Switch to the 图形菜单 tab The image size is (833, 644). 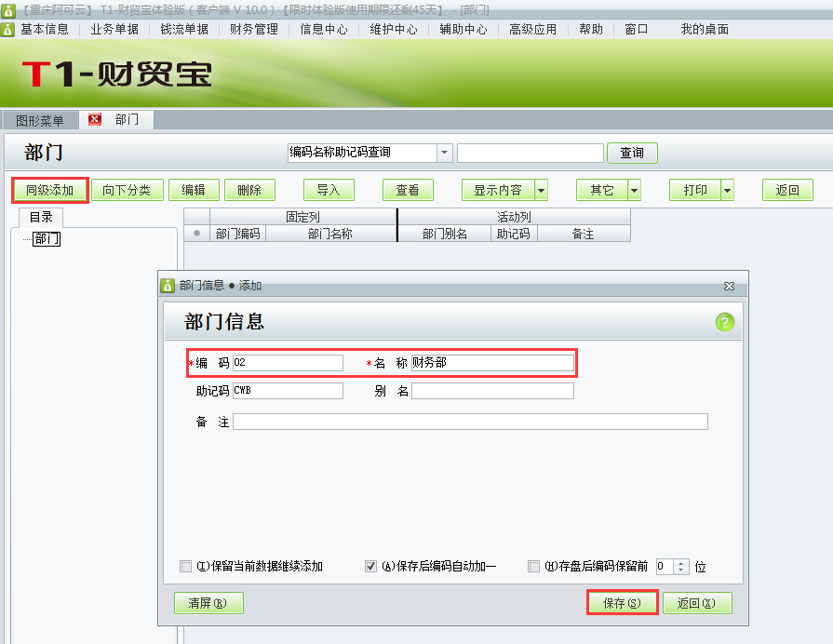[x=40, y=120]
